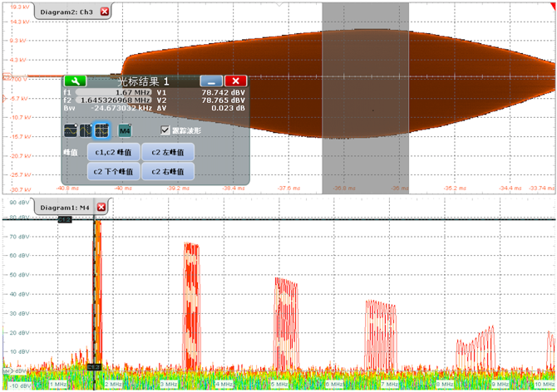The height and width of the screenshot is (392, 557).
Task: Minimize the cursor results dialog
Action: [212, 81]
